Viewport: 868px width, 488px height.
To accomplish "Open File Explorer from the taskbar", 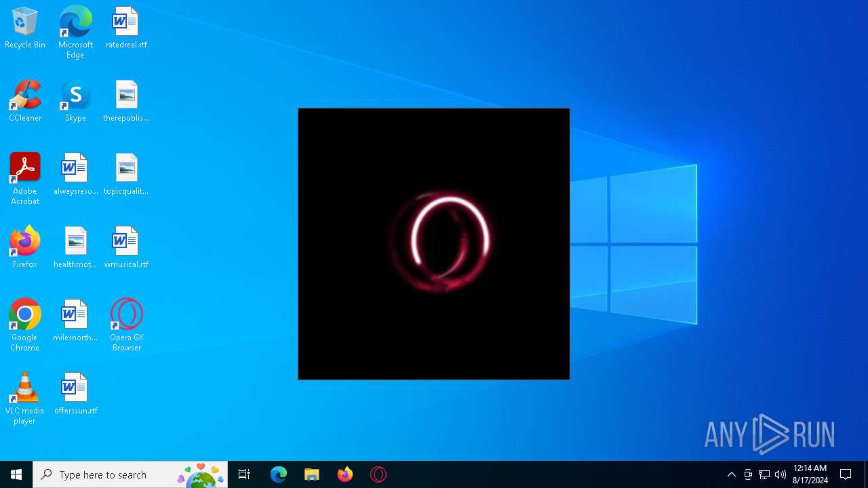I will [312, 474].
